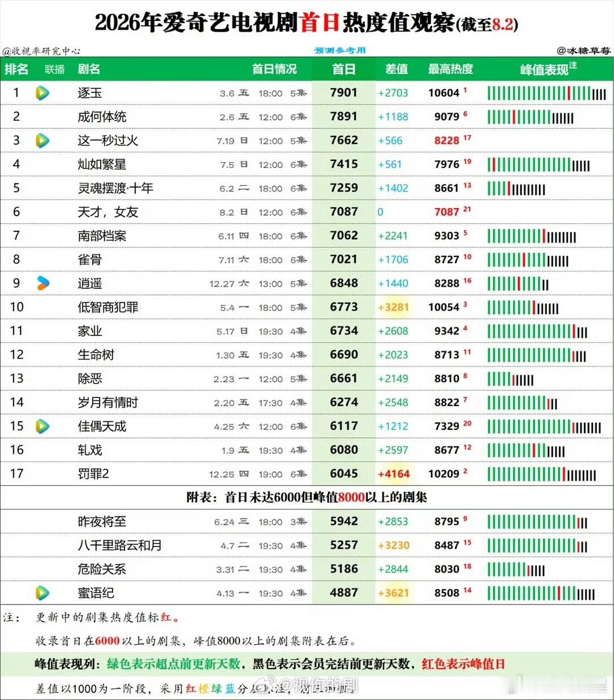Click the peak bar chart in 除恶 row
Screen dimensions: 614x700
(511, 379)
